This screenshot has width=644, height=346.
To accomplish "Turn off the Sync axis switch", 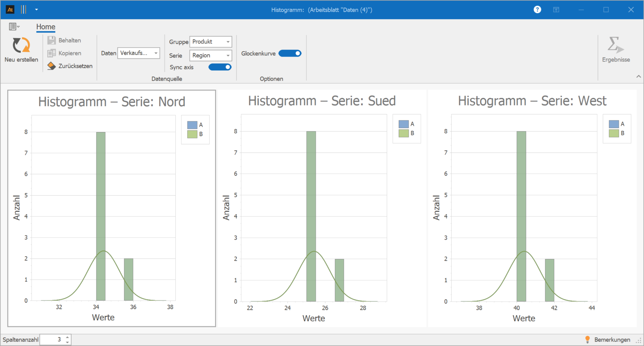I will pos(220,67).
